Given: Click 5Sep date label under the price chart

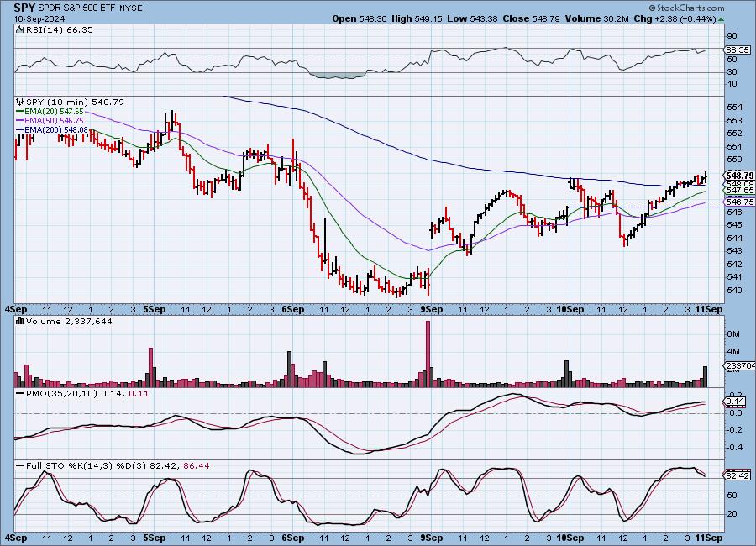Looking at the screenshot, I should pos(155,310).
